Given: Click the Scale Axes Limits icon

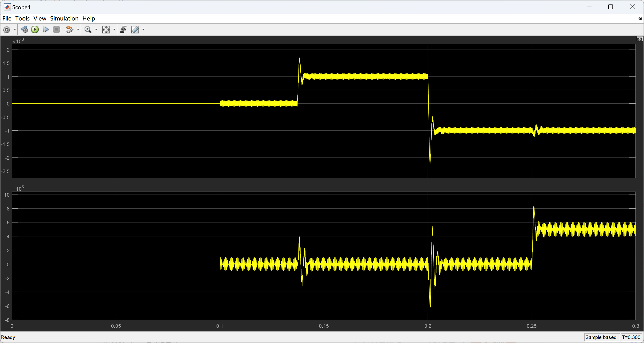Looking at the screenshot, I should (x=106, y=30).
